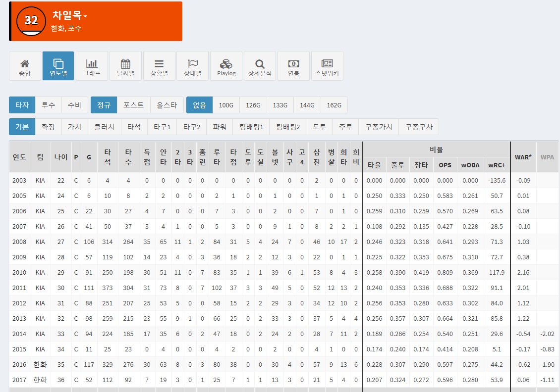Expand the 차일목 player name dropdown
This screenshot has height=392, width=560.
click(70, 15)
